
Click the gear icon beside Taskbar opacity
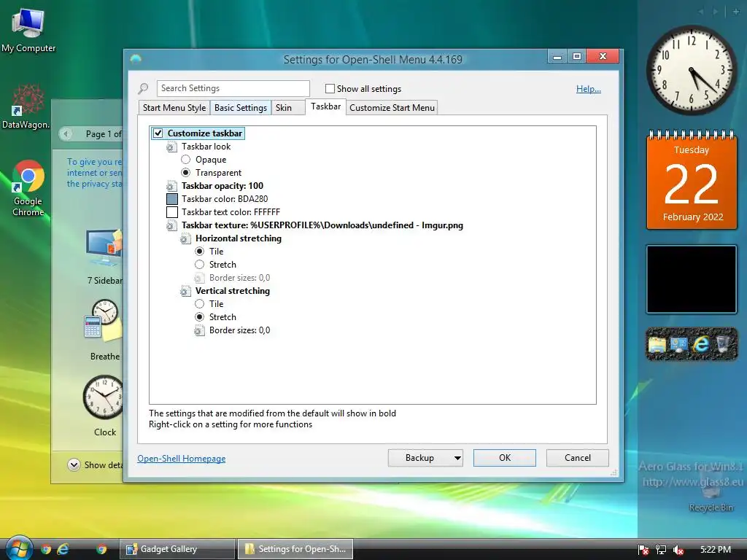[x=171, y=186]
